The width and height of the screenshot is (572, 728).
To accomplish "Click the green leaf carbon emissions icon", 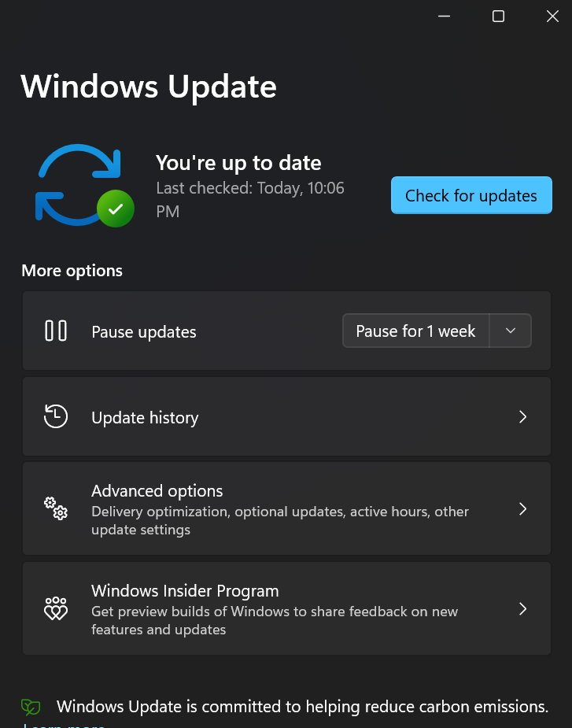I will tap(31, 707).
